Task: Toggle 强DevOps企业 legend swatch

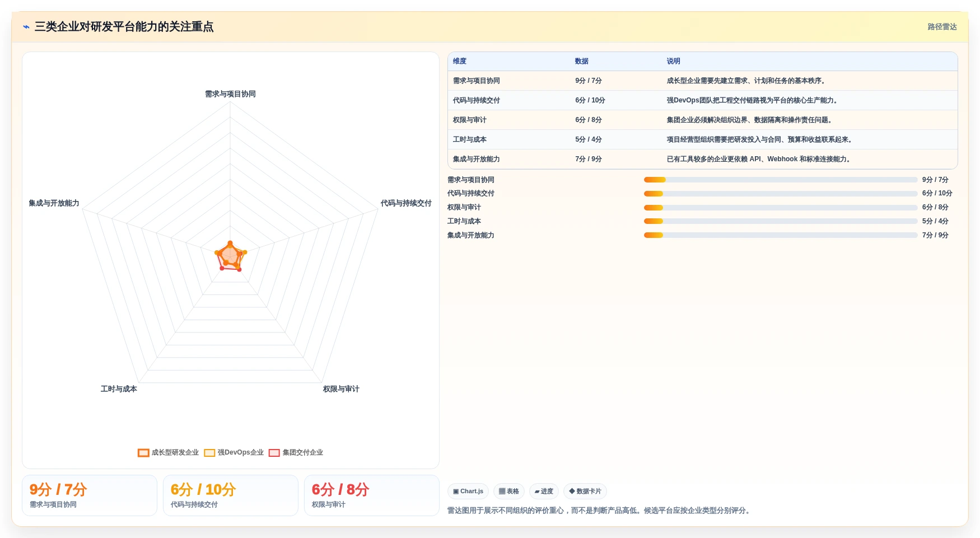Action: 209,453
